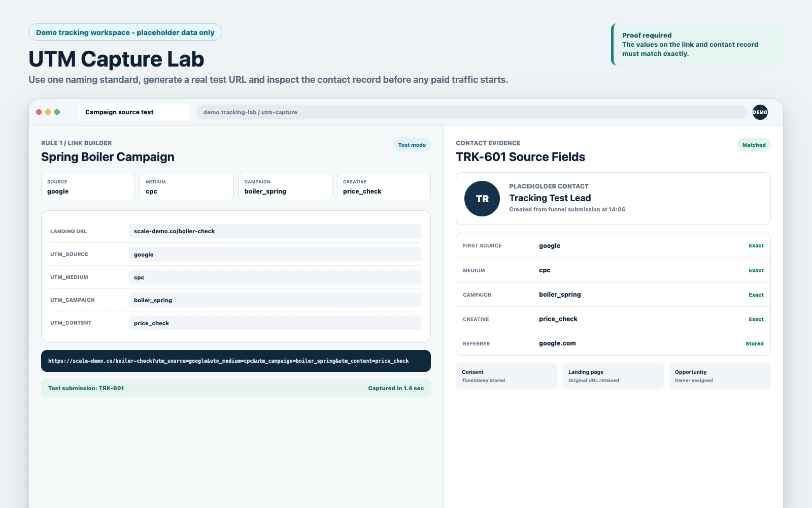Screen dimensions: 812x508
Task: Click Campaign row value boiler_spring
Action: click(560, 295)
